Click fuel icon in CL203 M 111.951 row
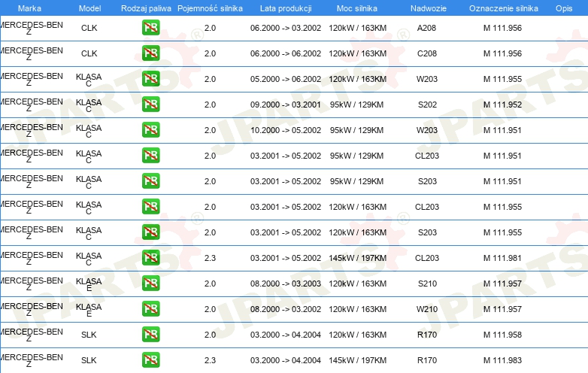 pos(150,156)
